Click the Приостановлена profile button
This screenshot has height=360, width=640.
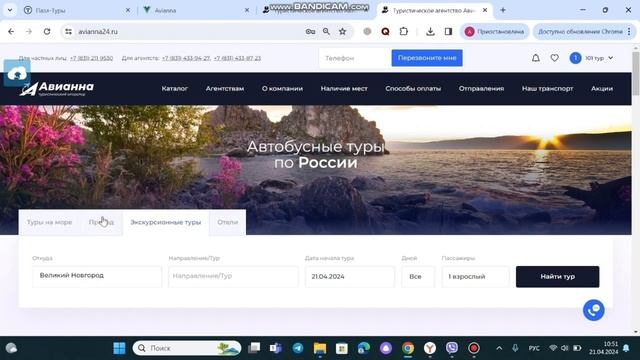click(x=495, y=31)
